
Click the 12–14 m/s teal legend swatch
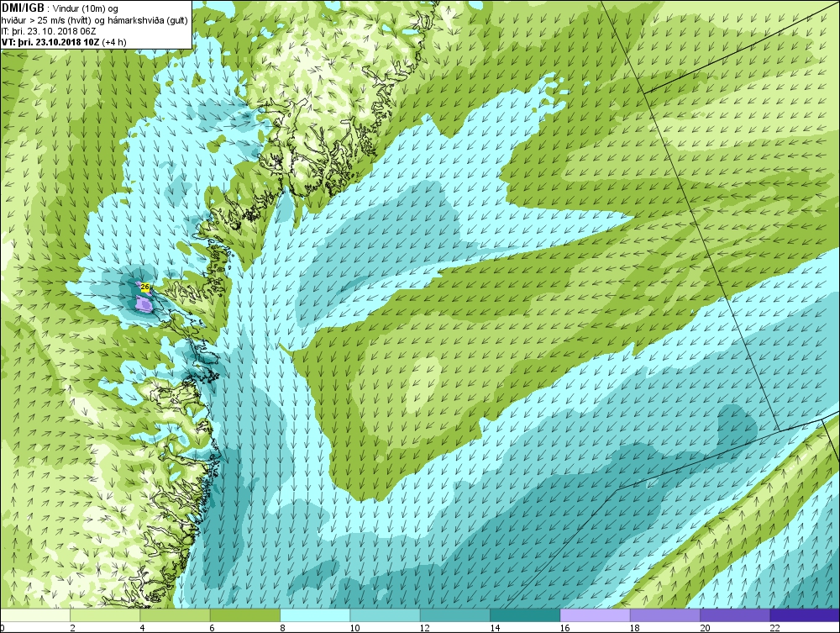454,615
